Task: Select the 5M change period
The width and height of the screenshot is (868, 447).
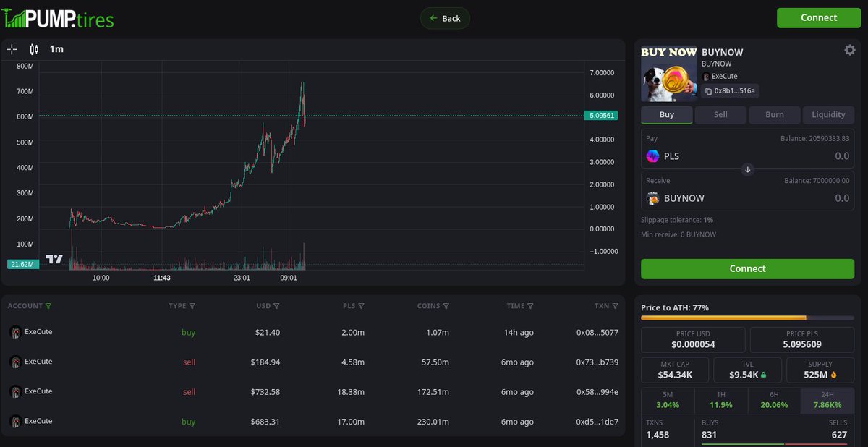Action: tap(667, 401)
